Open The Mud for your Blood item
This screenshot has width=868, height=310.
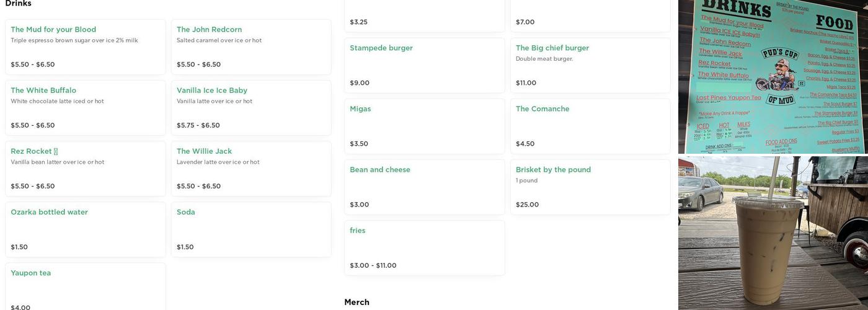click(x=85, y=46)
